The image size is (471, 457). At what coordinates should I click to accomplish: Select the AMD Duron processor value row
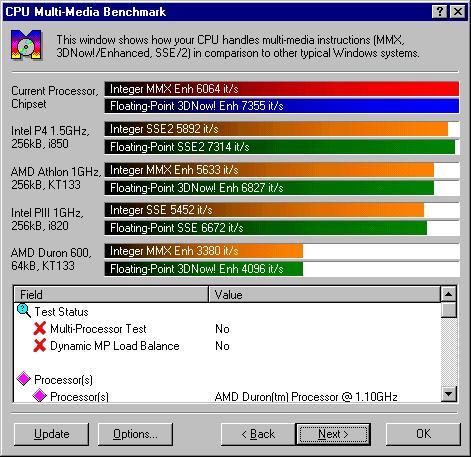(227, 396)
